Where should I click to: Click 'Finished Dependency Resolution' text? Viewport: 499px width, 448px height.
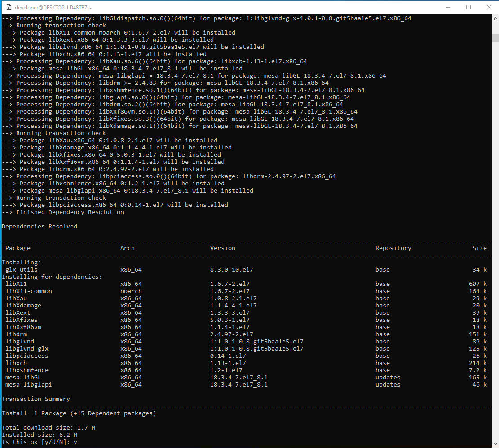[x=70, y=212]
